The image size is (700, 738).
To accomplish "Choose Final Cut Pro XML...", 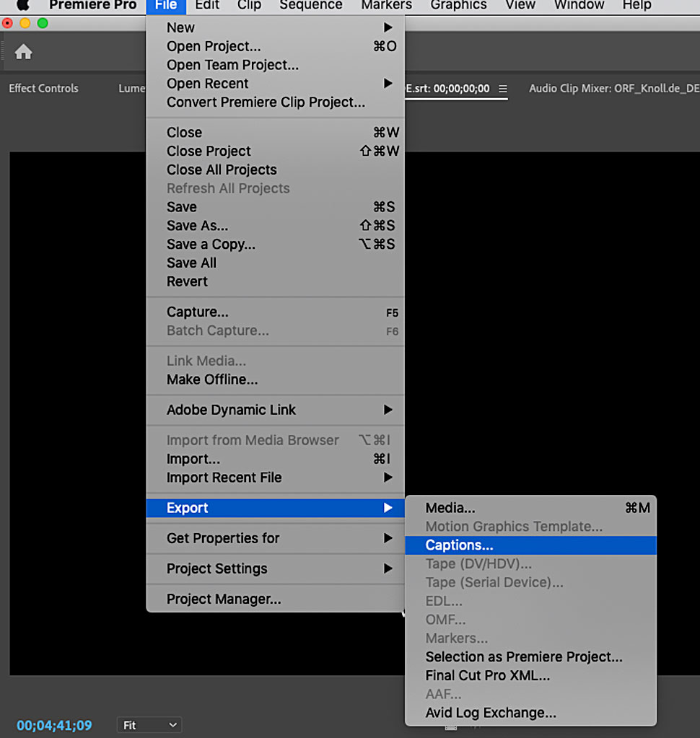I will pyautogui.click(x=530, y=676).
